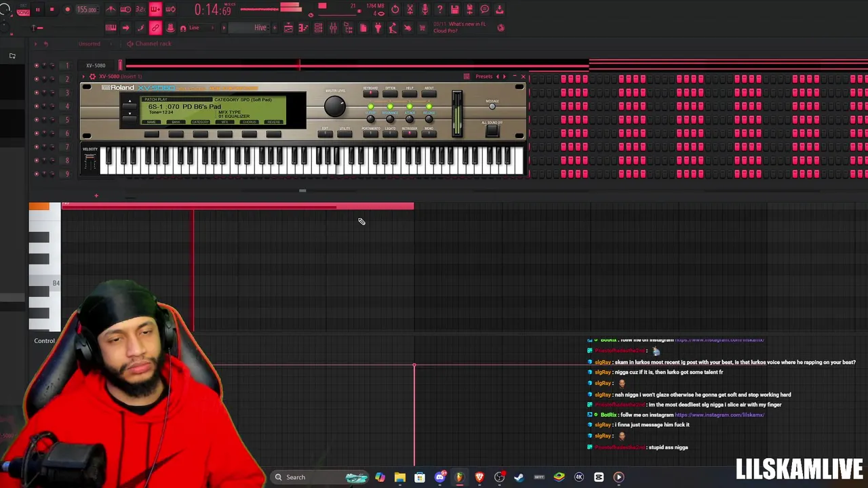Click the arrow step-edit toolbar icon

(125, 28)
